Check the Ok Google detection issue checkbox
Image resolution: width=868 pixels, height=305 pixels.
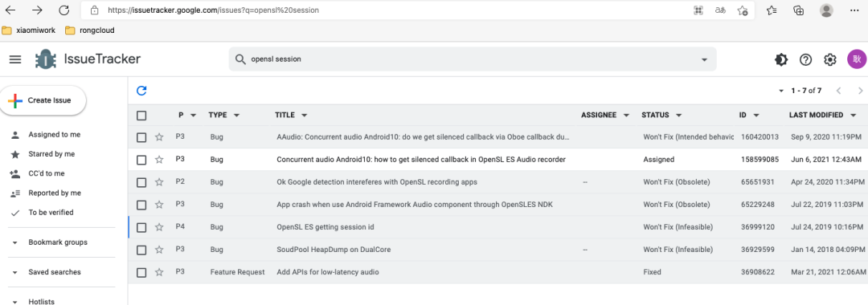[141, 182]
